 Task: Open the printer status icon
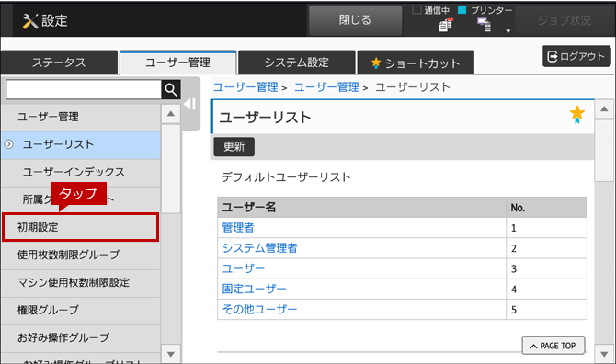pos(484,25)
